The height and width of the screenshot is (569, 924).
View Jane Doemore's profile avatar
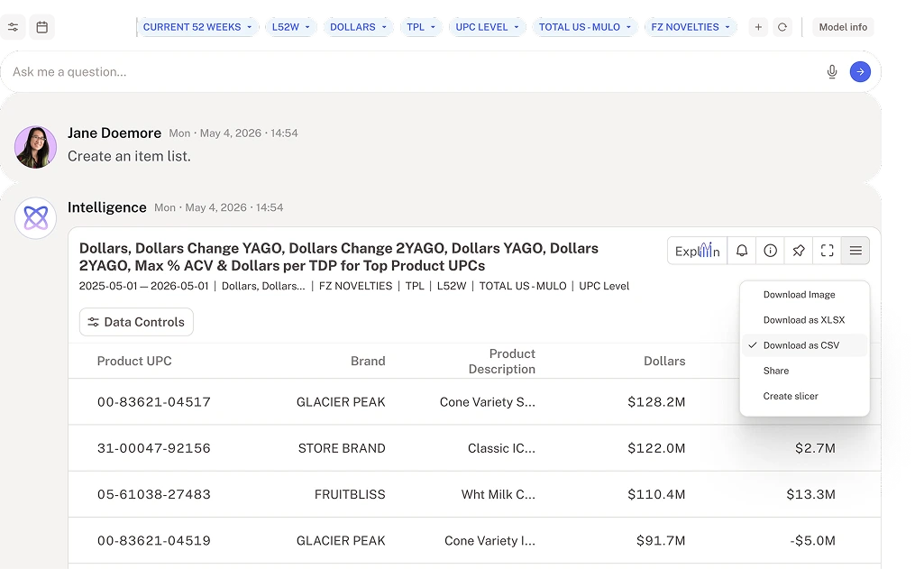click(x=35, y=147)
